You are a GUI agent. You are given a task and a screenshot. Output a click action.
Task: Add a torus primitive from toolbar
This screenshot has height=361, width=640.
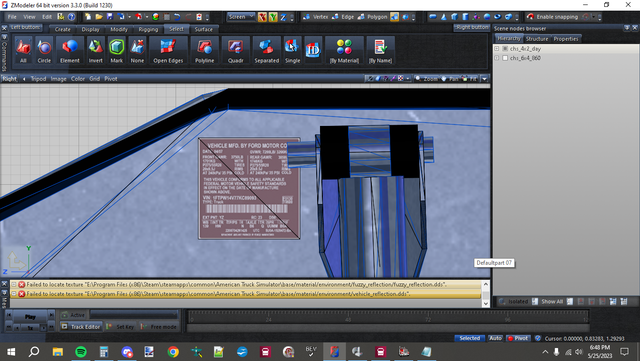498,17
